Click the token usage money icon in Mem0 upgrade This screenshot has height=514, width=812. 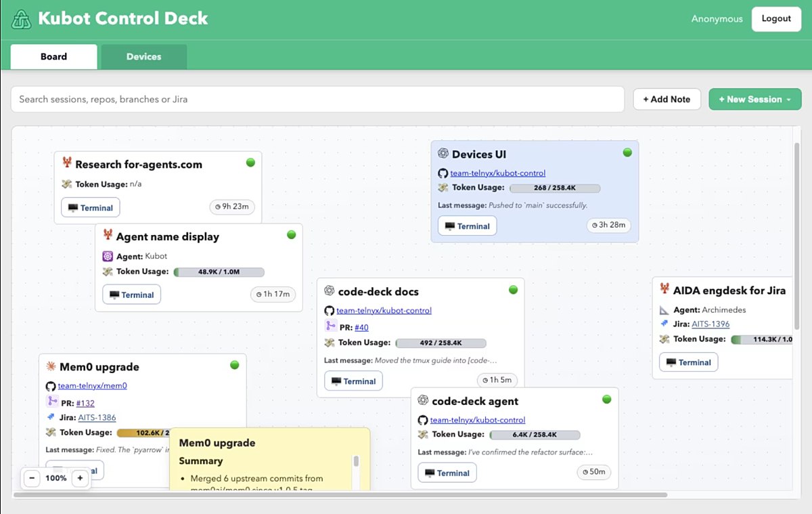click(x=51, y=432)
